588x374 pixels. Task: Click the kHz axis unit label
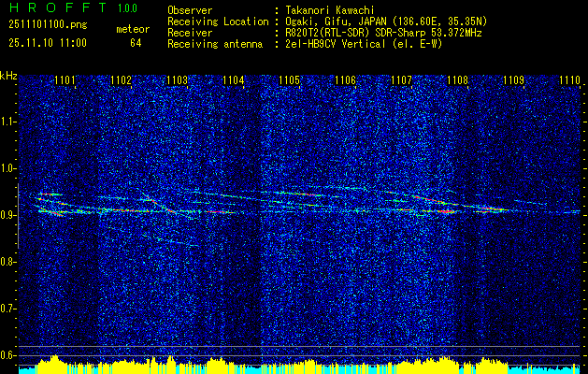coord(8,76)
